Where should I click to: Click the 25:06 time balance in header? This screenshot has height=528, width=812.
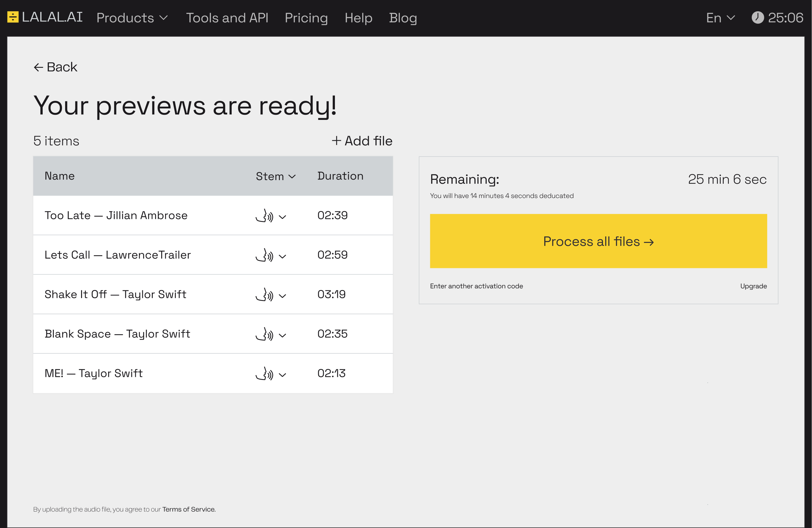click(x=785, y=18)
